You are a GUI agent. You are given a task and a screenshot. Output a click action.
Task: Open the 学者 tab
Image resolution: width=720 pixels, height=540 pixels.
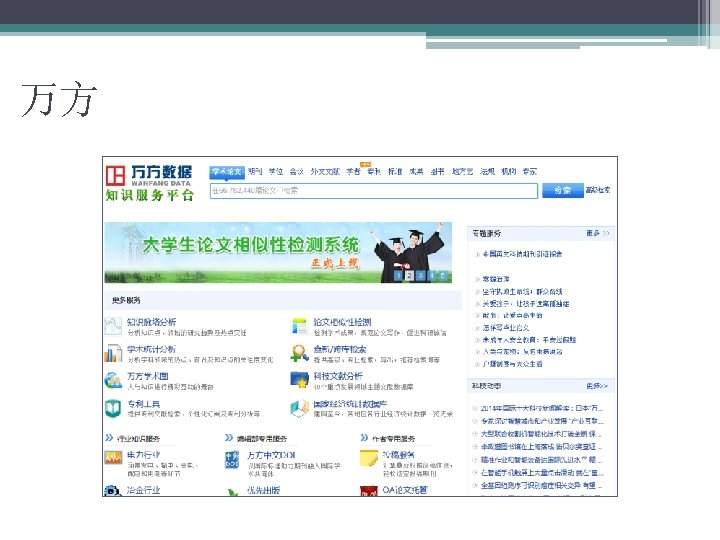[353, 171]
